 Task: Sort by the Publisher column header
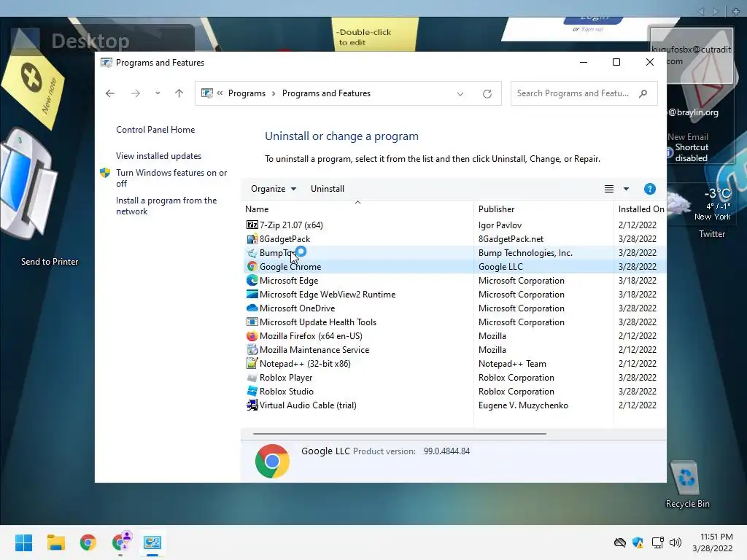[x=543, y=209]
